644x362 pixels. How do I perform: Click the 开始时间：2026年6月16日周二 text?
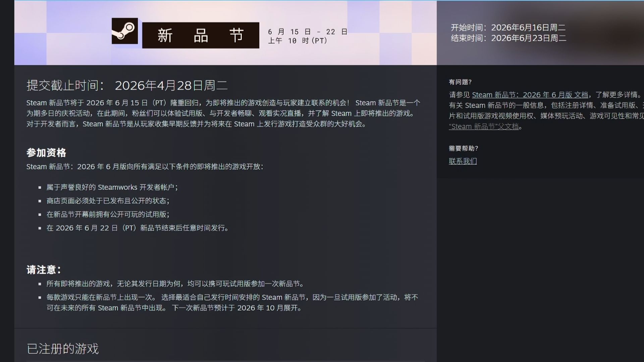[508, 27]
